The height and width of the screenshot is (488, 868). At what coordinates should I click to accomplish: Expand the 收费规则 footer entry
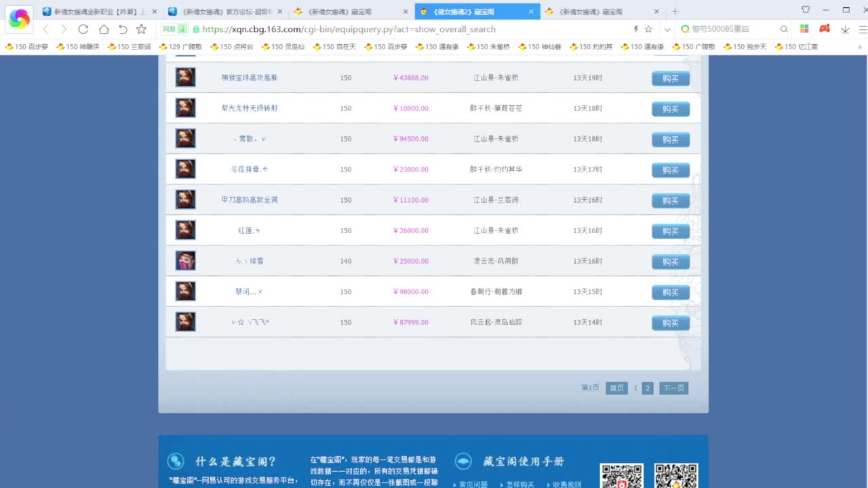tap(567, 484)
